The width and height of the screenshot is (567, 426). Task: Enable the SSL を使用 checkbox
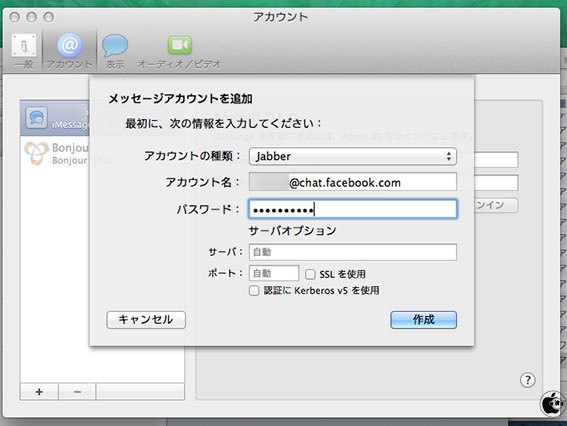(310, 274)
